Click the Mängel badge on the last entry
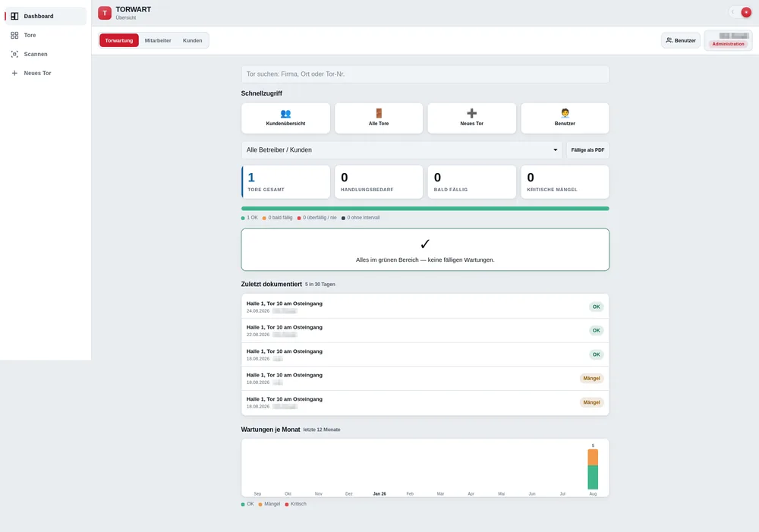Viewport: 759px width, 532px height. coord(591,402)
